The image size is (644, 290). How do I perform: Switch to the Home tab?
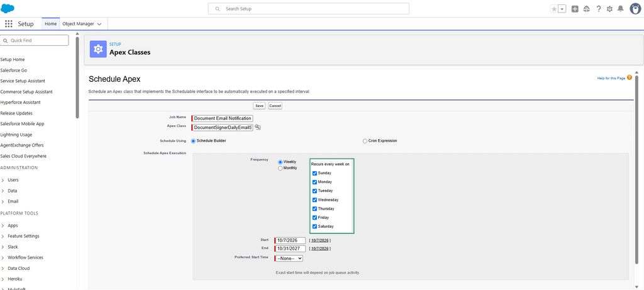(x=50, y=24)
